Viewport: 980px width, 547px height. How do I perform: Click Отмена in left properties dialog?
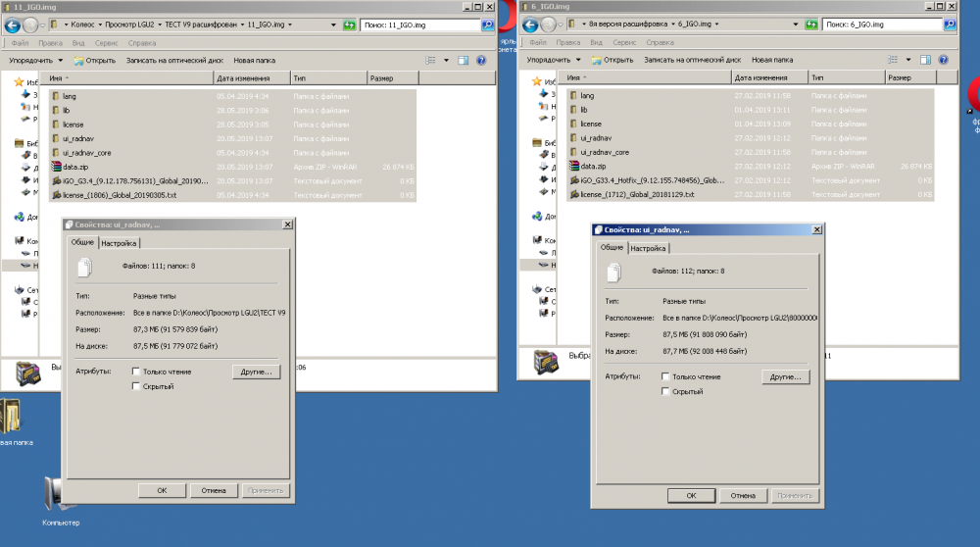pos(214,491)
